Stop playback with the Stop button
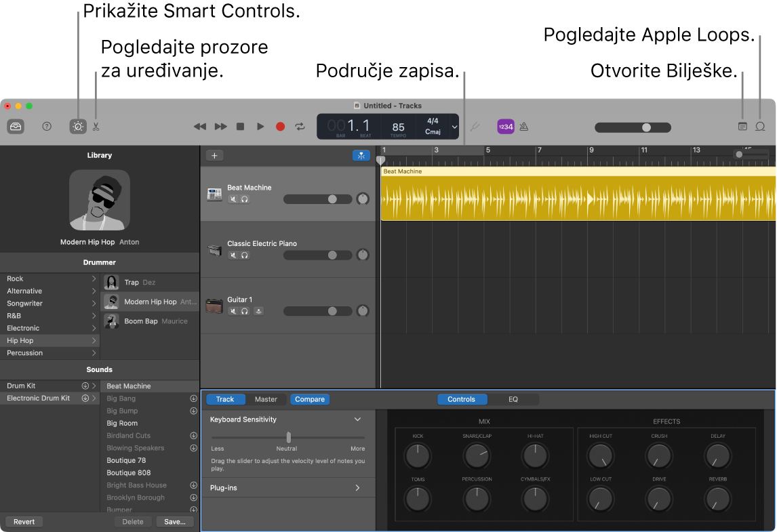777x532 pixels. pyautogui.click(x=240, y=127)
